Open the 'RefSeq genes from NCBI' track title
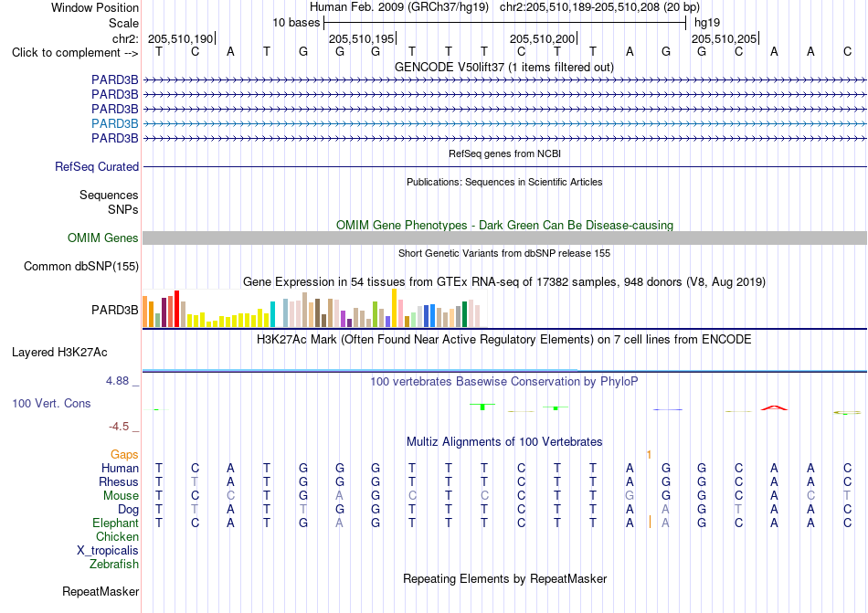 504,153
